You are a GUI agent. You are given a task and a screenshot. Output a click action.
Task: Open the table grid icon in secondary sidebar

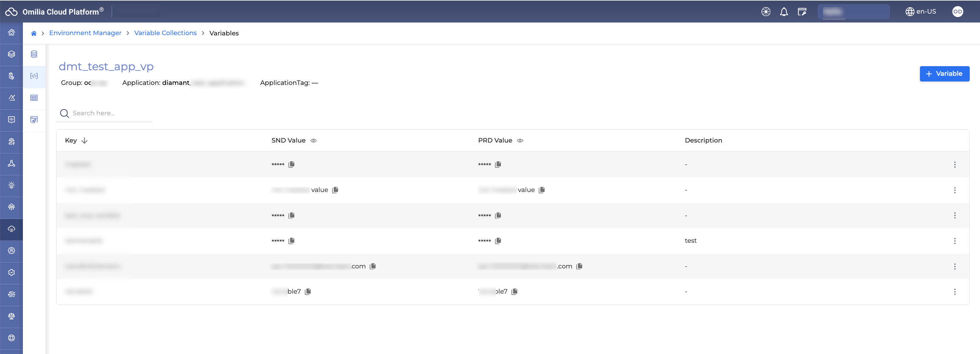pos(34,98)
